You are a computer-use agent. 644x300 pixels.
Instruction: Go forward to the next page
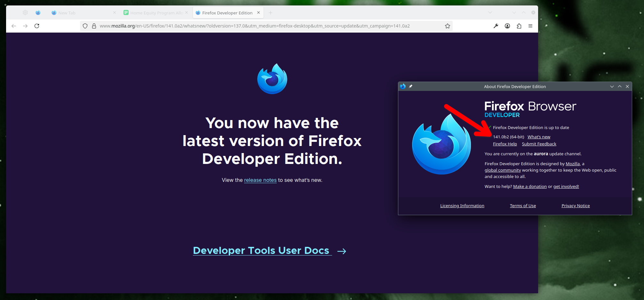click(x=25, y=26)
